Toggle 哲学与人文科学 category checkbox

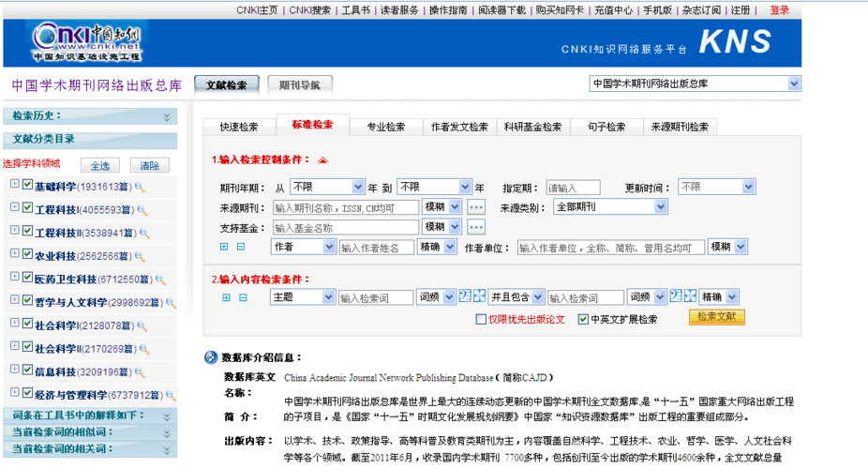(27, 300)
